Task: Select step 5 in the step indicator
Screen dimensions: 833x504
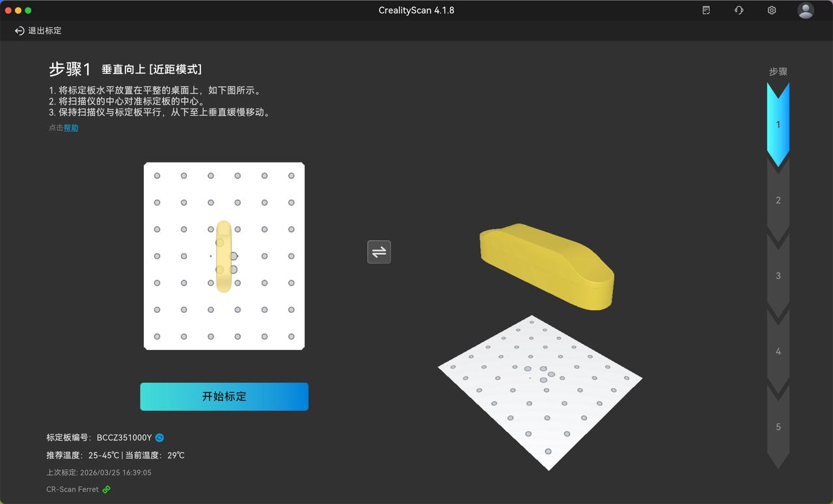Action: pyautogui.click(x=778, y=427)
